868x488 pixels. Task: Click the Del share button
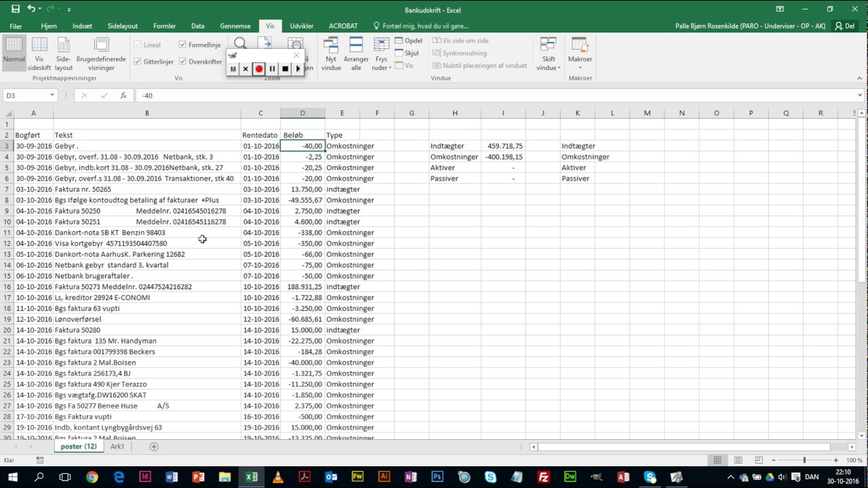point(845,26)
